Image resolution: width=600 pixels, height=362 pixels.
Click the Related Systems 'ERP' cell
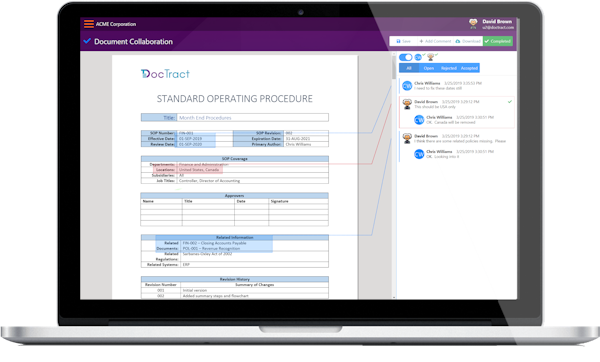click(x=254, y=264)
